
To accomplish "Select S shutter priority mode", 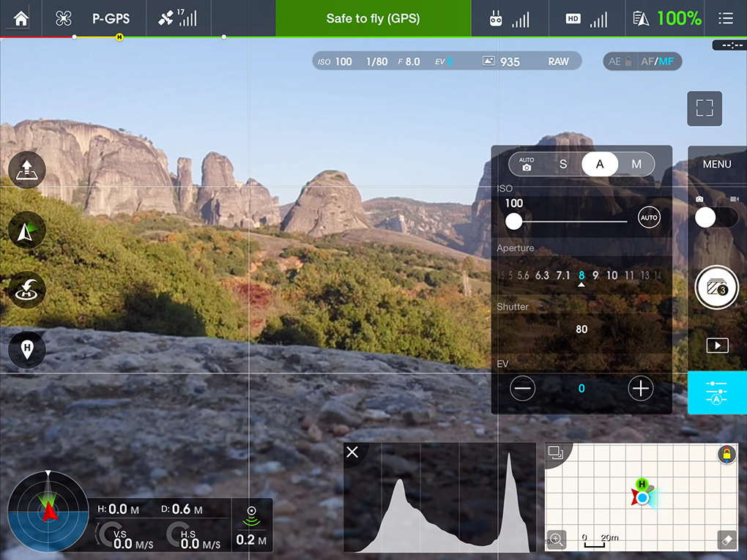I will pyautogui.click(x=563, y=164).
